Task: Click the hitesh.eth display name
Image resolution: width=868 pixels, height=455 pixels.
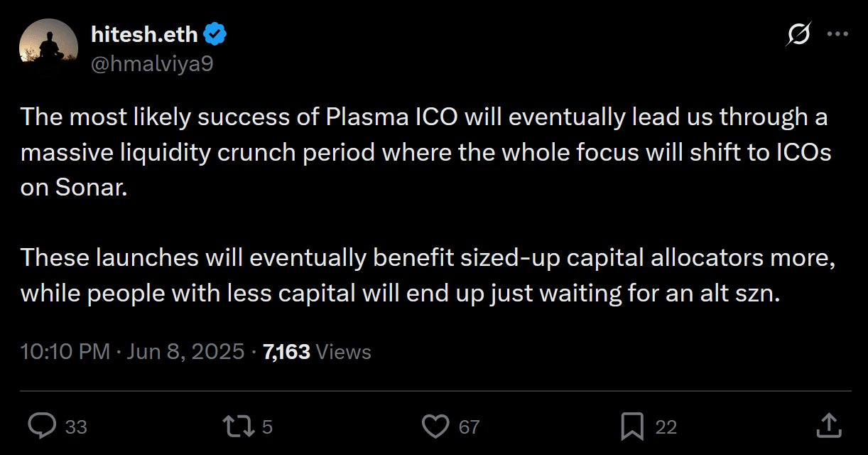Action: (x=146, y=33)
